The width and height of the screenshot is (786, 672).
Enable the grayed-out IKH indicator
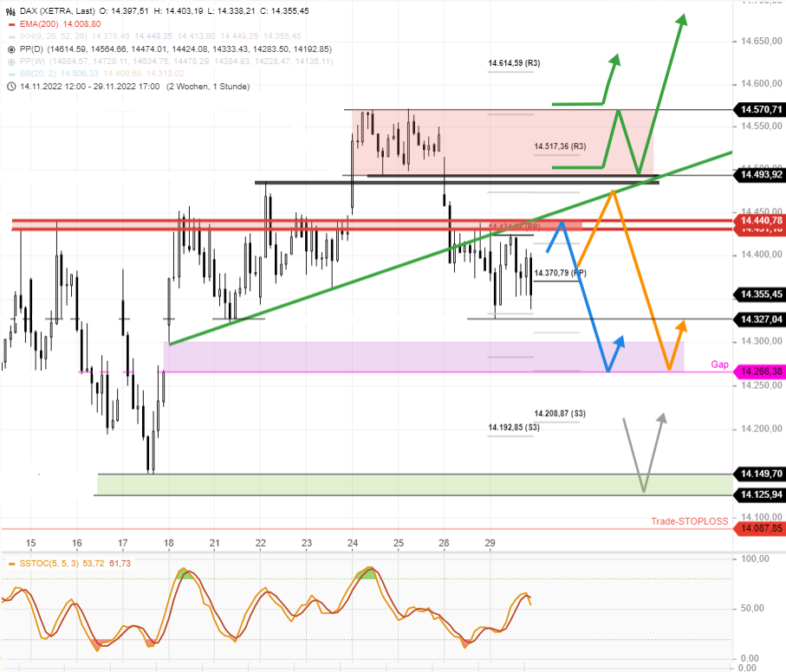tap(11, 38)
